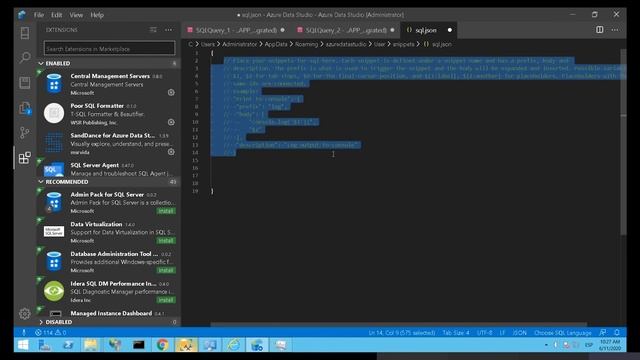This screenshot has width=640, height=360.
Task: Show hidden system tray icons
Action: 546,345
